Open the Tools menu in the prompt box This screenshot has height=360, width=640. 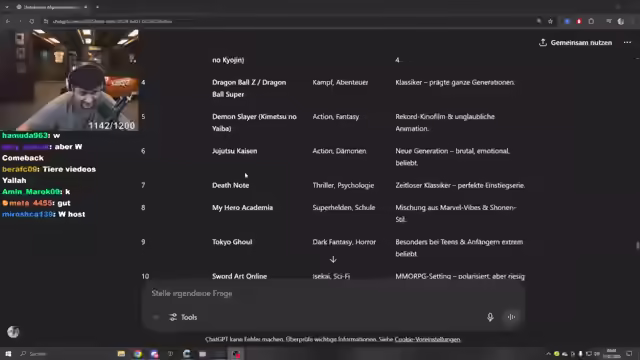pyautogui.click(x=183, y=317)
